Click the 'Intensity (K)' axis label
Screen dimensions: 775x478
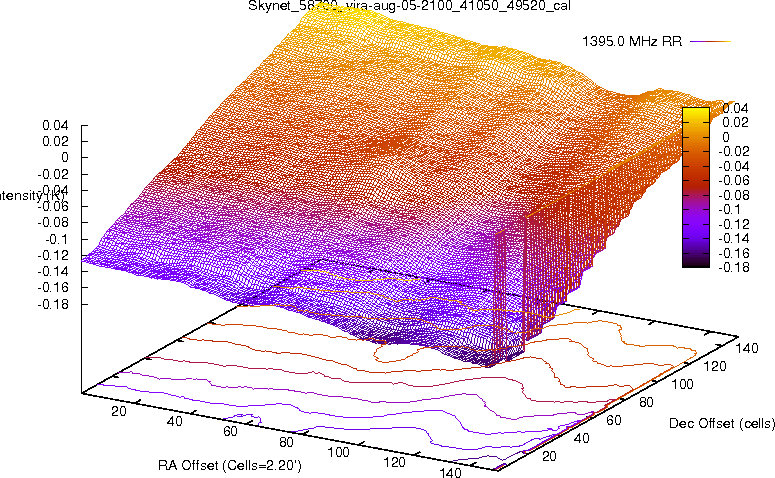(x=32, y=196)
